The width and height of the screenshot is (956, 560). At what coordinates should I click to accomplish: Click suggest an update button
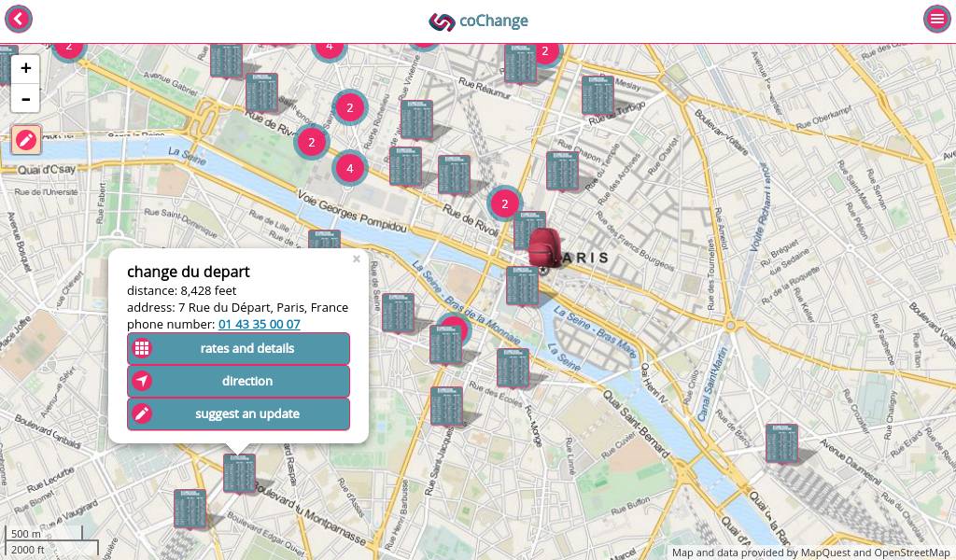click(x=238, y=413)
